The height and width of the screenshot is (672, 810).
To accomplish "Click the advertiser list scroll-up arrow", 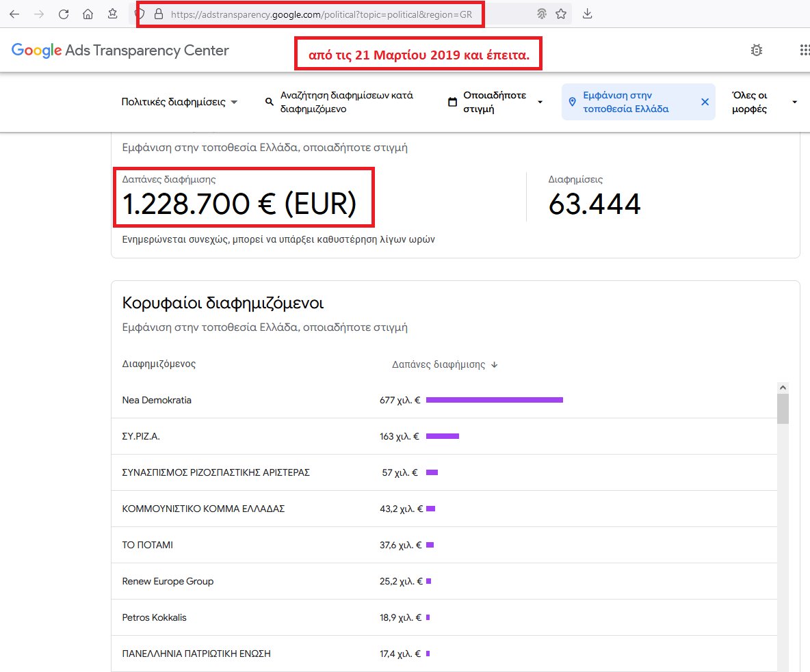I will click(783, 388).
